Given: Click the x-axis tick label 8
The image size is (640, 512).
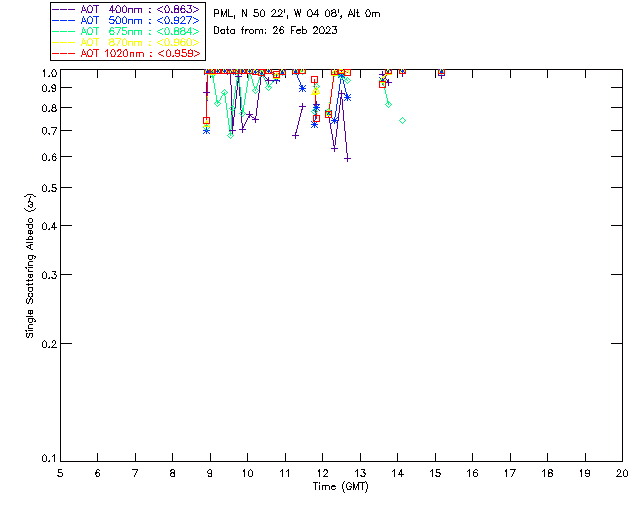Looking at the screenshot, I should click(x=173, y=473).
